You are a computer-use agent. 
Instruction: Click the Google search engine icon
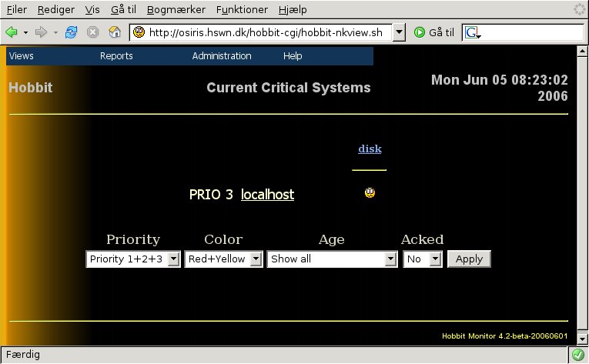click(472, 32)
